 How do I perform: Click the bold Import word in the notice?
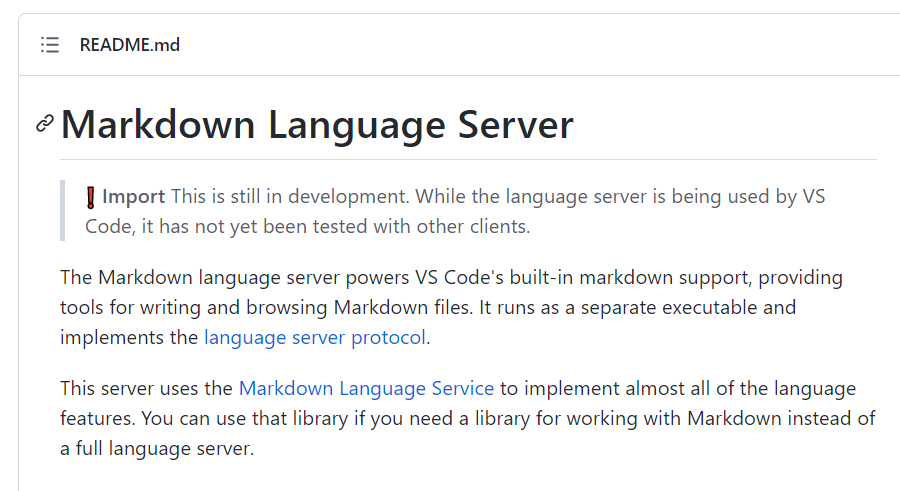click(x=134, y=196)
